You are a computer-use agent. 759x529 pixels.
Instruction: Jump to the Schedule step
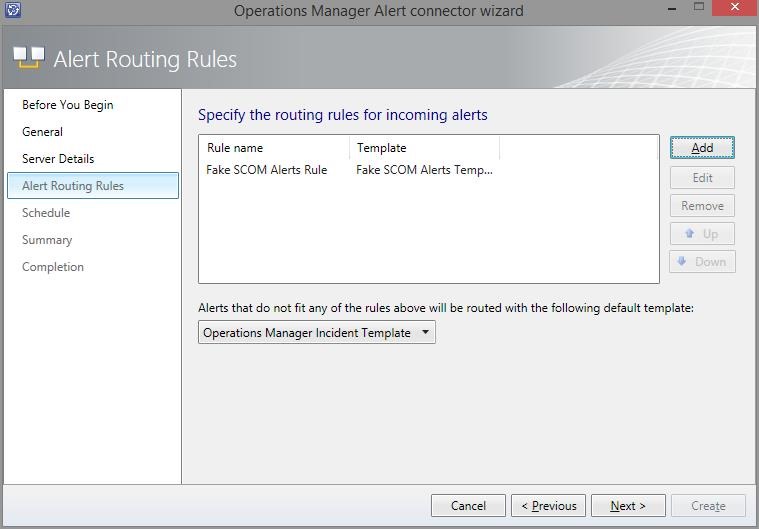(46, 213)
